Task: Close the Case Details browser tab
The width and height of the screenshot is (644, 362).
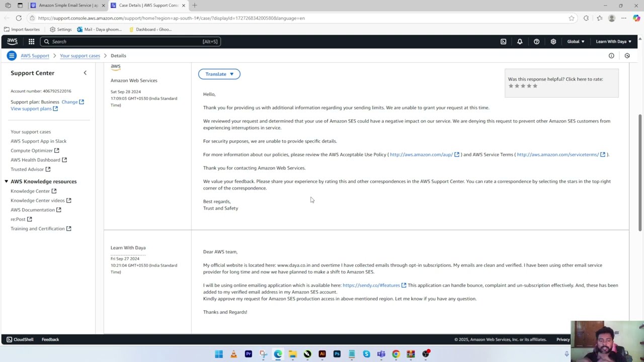Action: tap(183, 6)
